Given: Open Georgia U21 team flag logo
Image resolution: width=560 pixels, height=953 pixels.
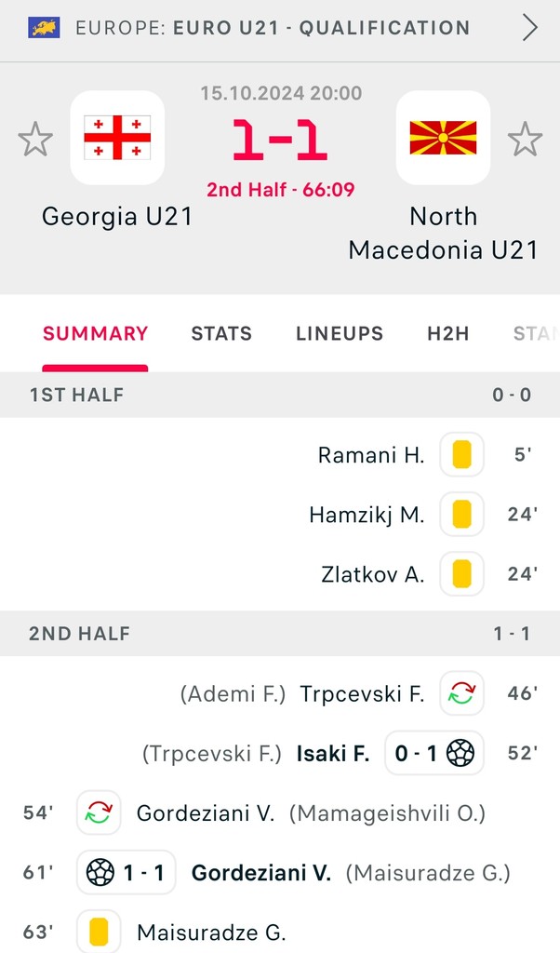Looking at the screenshot, I should click(x=117, y=138).
